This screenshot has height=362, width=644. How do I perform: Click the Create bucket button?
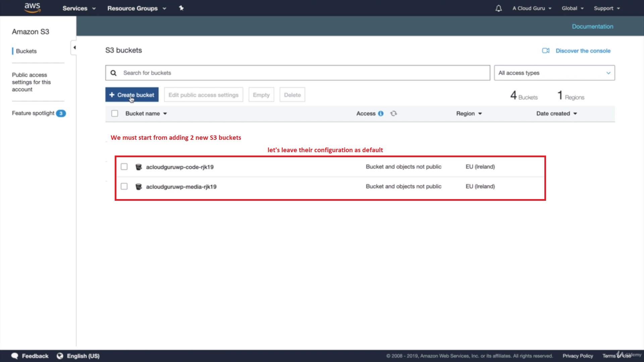tap(132, 95)
